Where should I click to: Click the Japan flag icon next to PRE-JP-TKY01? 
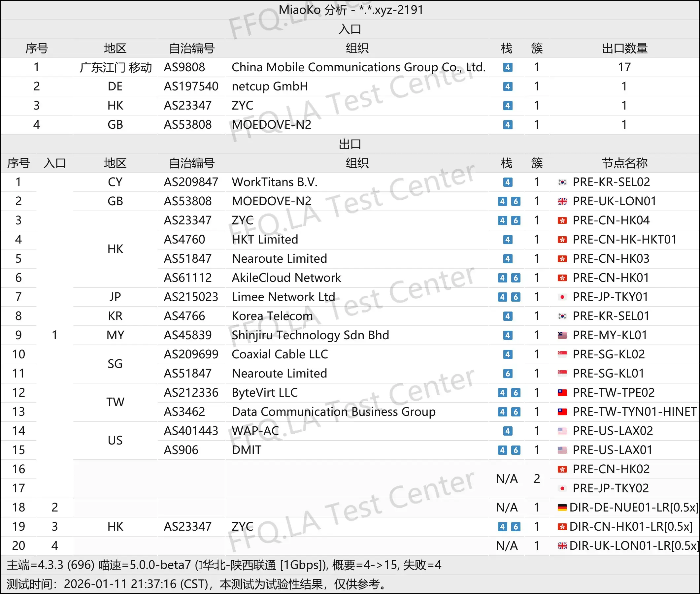(562, 297)
